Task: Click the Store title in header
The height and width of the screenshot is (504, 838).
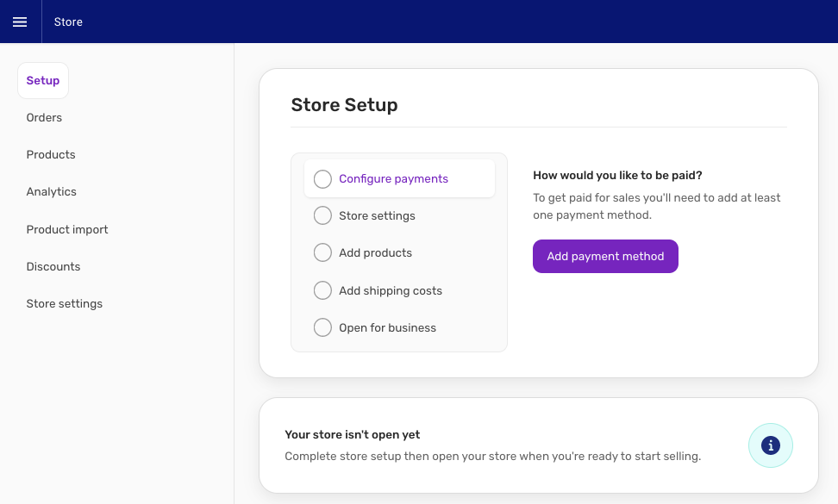Action: pos(68,22)
